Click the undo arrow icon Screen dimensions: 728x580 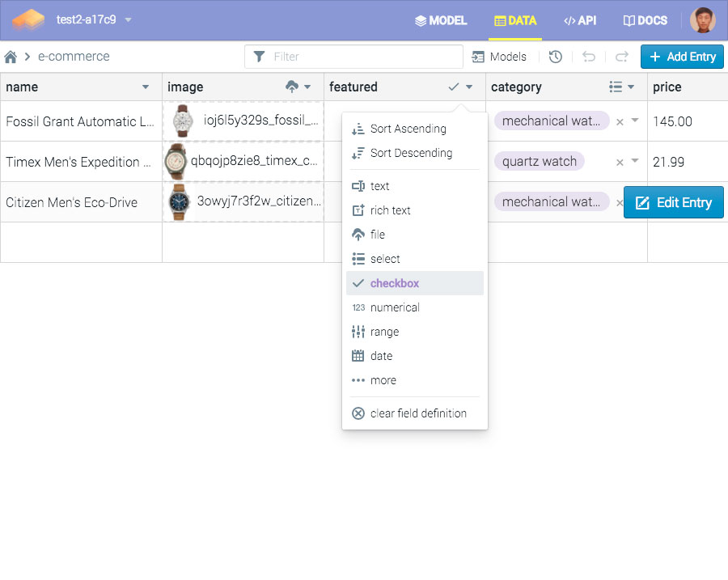[589, 57]
